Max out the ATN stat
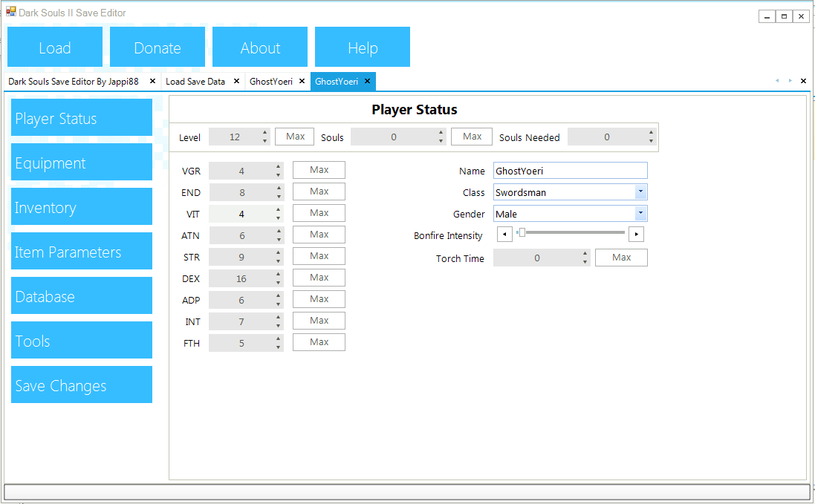The image size is (815, 504). pos(319,235)
